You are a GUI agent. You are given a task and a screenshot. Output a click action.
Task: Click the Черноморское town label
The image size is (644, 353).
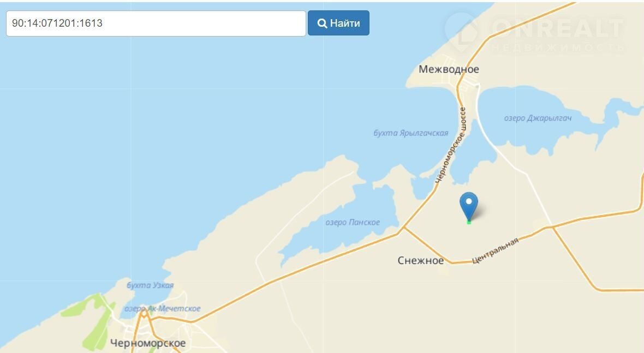coord(148,343)
